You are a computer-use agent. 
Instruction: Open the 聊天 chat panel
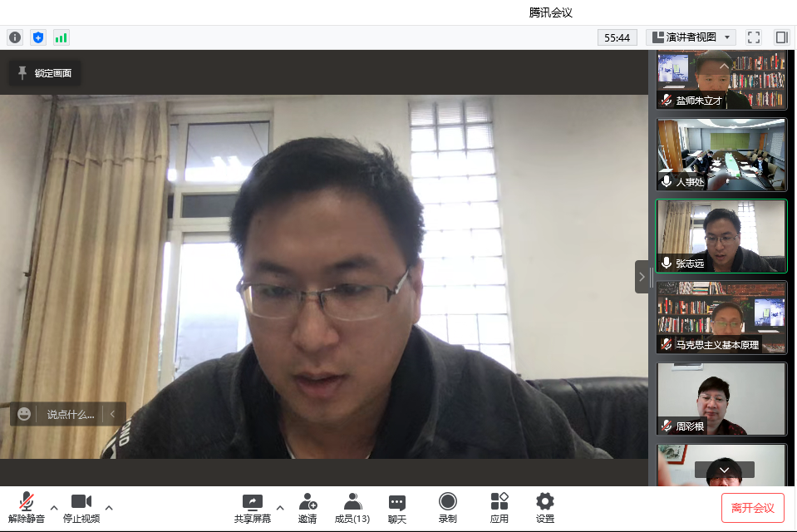(x=397, y=508)
